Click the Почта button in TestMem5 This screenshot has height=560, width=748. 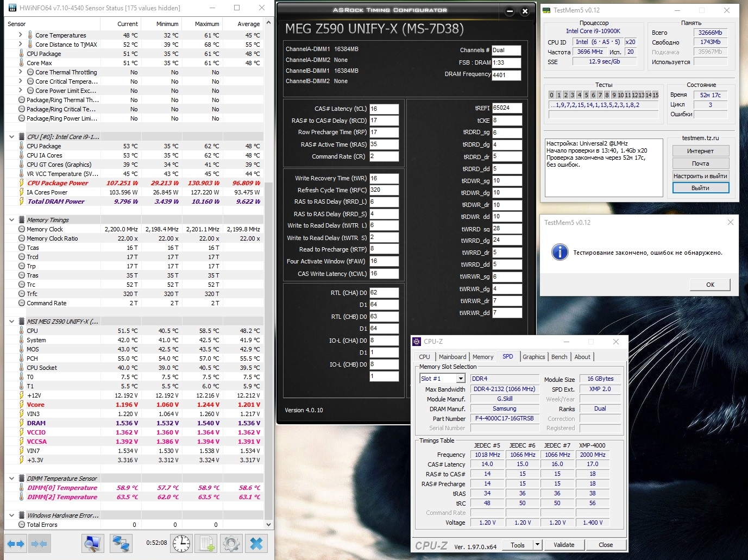click(x=700, y=163)
